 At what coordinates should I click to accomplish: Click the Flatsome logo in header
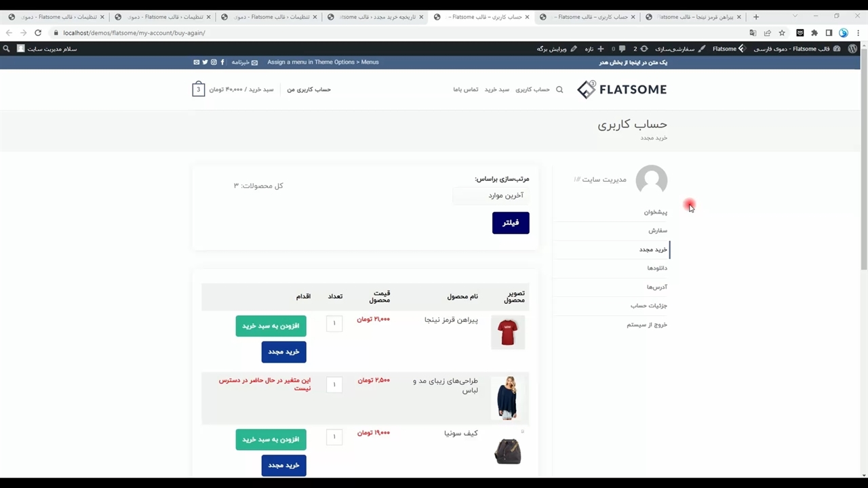[622, 89]
